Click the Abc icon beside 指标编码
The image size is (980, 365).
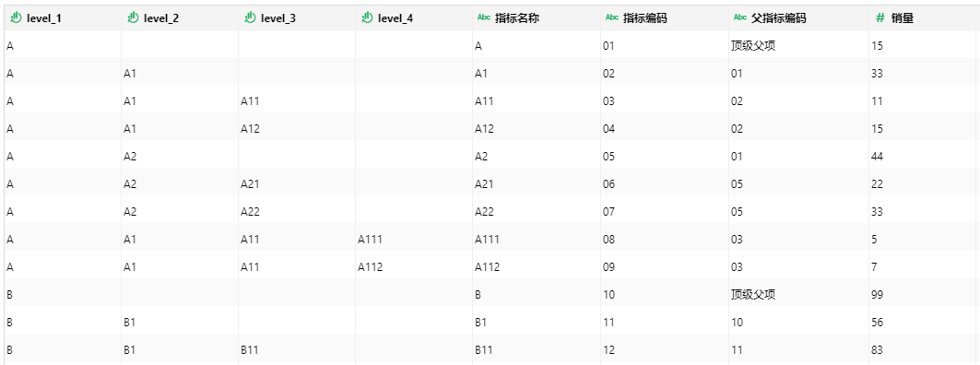[612, 18]
